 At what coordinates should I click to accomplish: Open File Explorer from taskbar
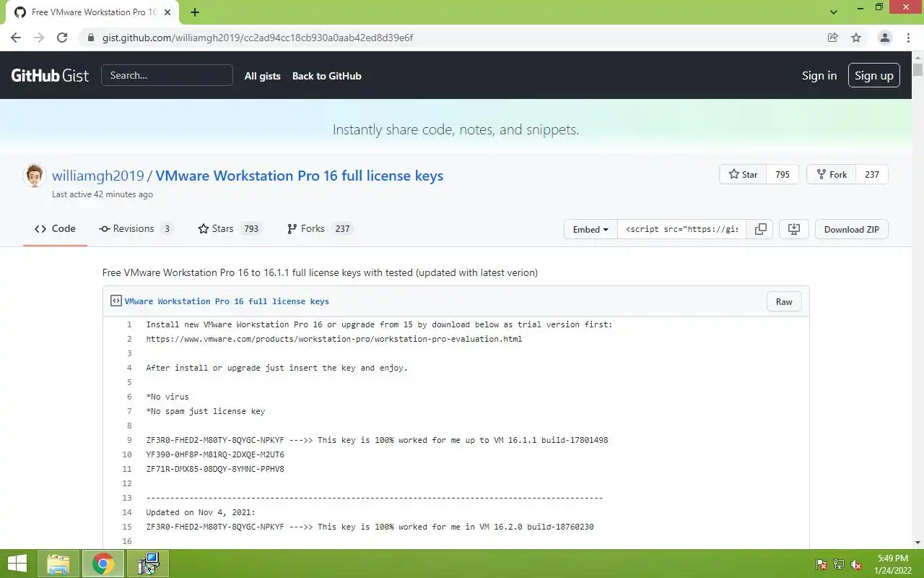(x=58, y=564)
